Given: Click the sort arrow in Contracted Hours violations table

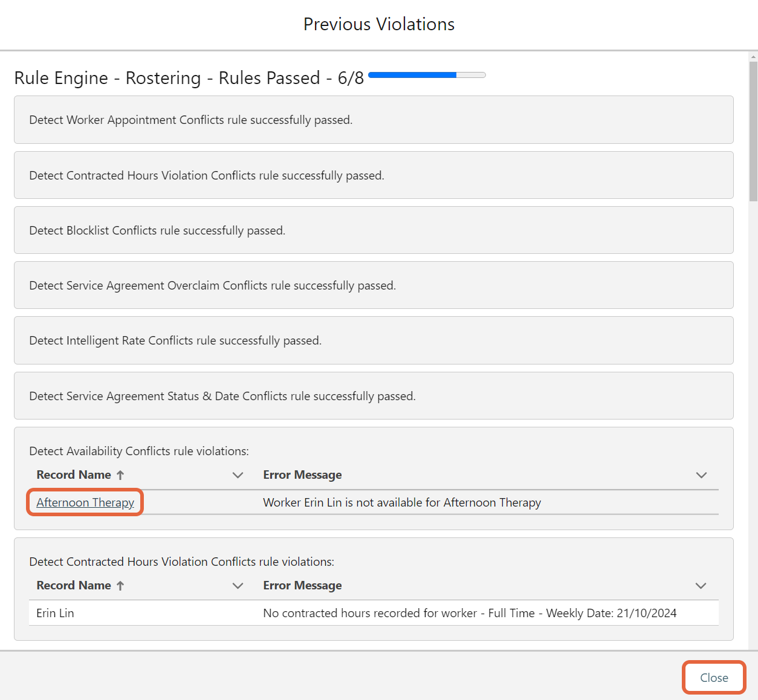Looking at the screenshot, I should pos(121,585).
